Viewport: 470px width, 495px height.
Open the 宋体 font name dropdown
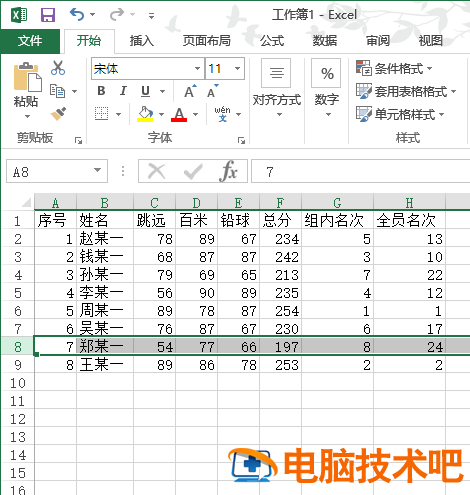pyautogui.click(x=197, y=69)
